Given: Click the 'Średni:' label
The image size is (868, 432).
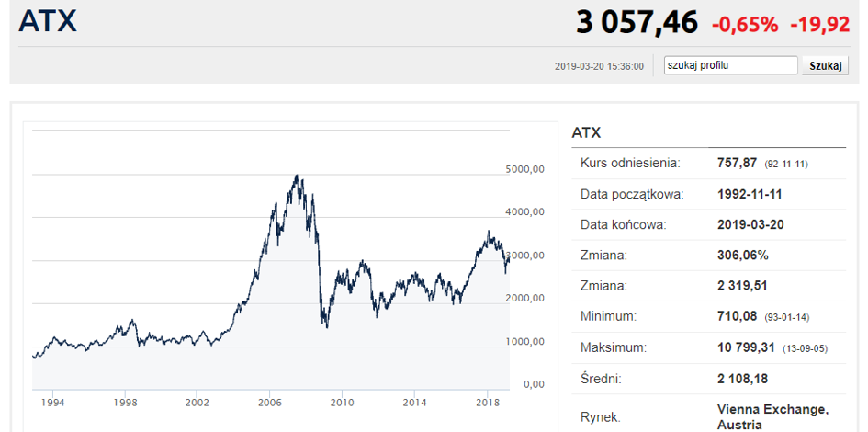Looking at the screenshot, I should tap(602, 379).
